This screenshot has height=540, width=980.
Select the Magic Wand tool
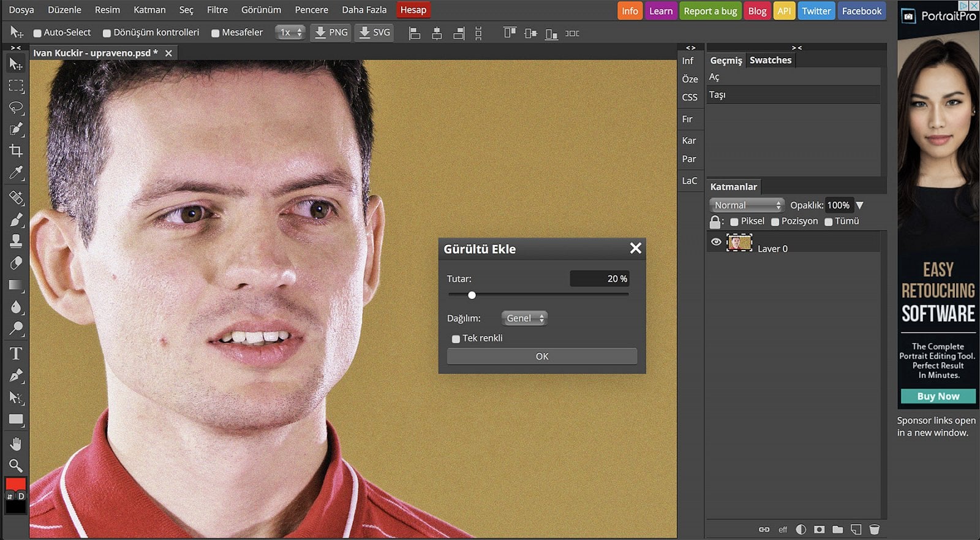coord(16,129)
